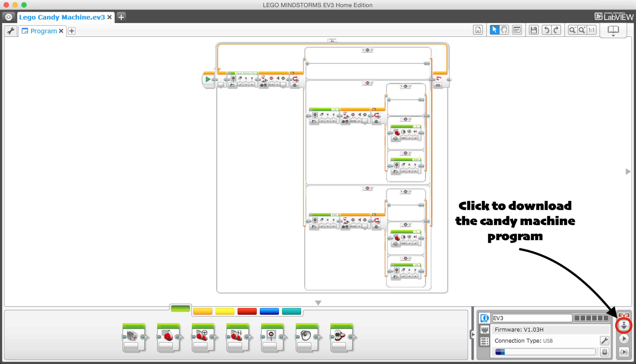Screen dimensions: 636x364
Task: Open the Comment tool
Action: tap(517, 30)
